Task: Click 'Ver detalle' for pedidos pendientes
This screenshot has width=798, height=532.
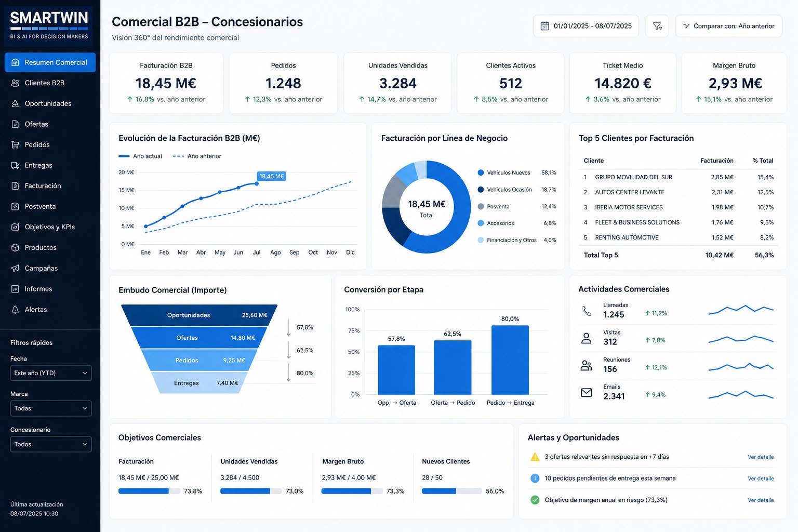Action: 761,478
